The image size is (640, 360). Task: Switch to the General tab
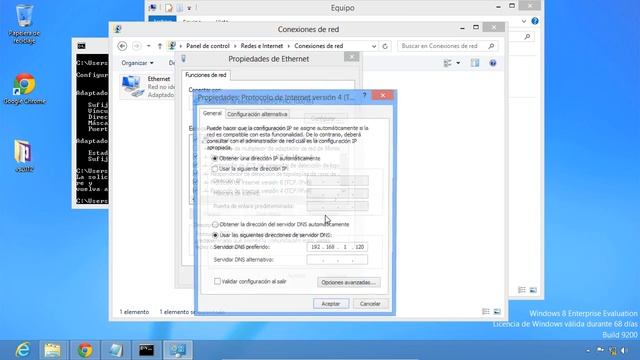212,113
